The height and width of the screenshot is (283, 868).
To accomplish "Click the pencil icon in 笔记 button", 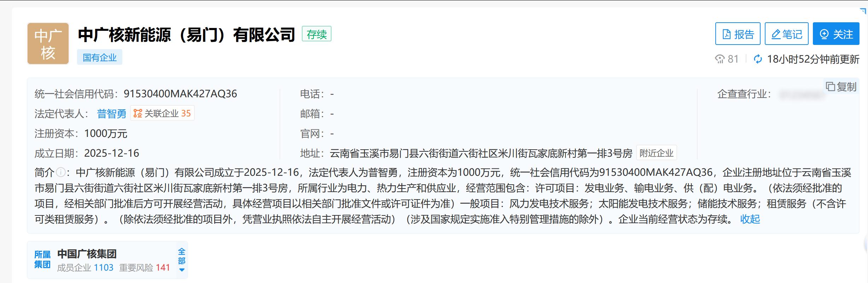I will 776,34.
